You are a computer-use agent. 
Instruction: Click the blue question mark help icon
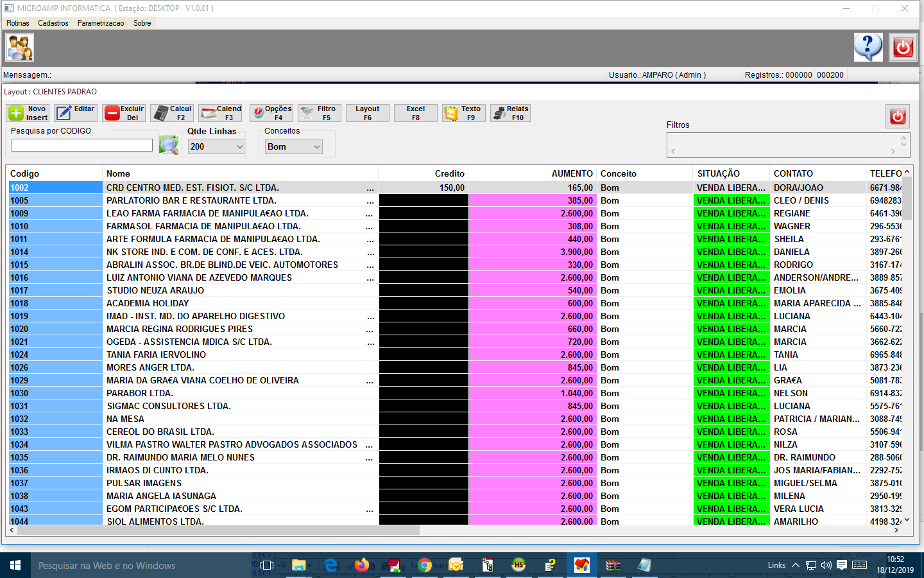(x=868, y=48)
